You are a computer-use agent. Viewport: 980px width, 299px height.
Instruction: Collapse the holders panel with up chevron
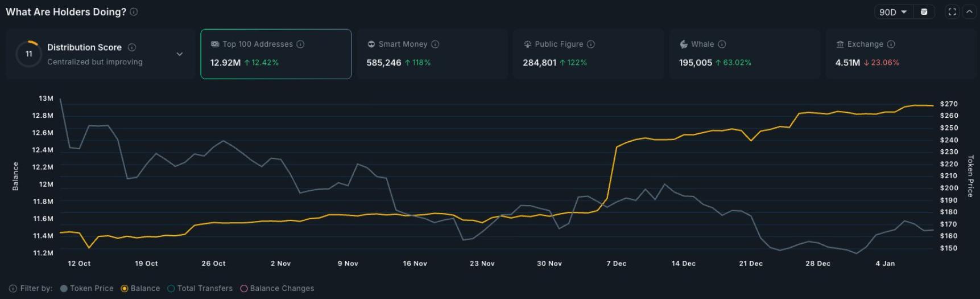click(x=969, y=12)
